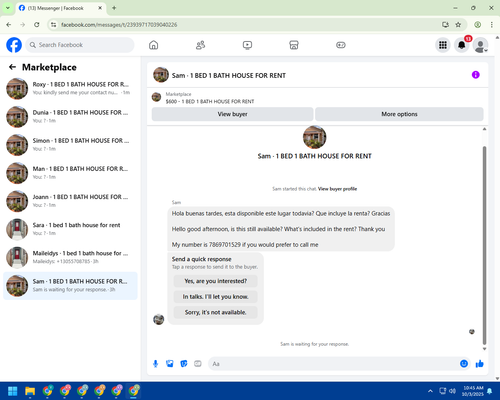Image resolution: width=500 pixels, height=400 pixels.
Task: Open Chrome three-dot menu
Action: (492, 25)
